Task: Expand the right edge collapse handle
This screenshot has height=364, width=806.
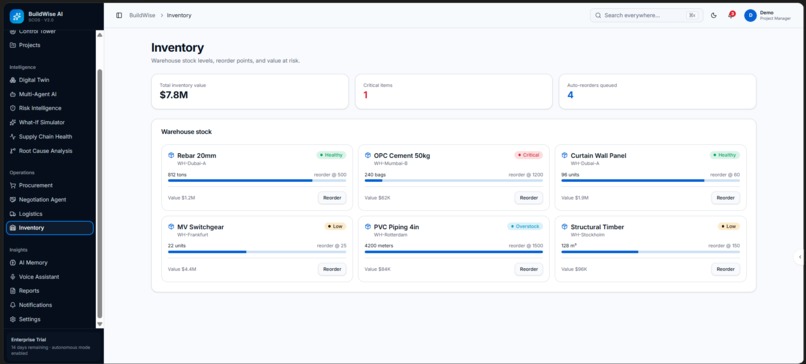Action: click(x=800, y=256)
